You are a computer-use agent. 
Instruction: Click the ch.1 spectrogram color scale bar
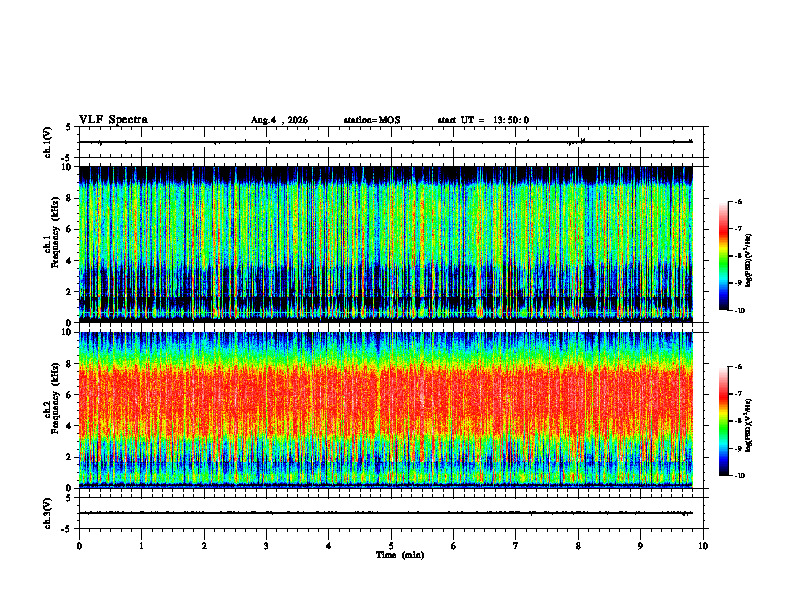(x=723, y=256)
